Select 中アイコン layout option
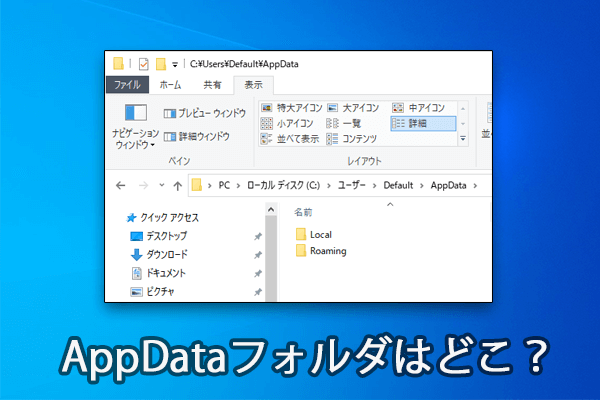The width and height of the screenshot is (600, 400). (x=418, y=107)
